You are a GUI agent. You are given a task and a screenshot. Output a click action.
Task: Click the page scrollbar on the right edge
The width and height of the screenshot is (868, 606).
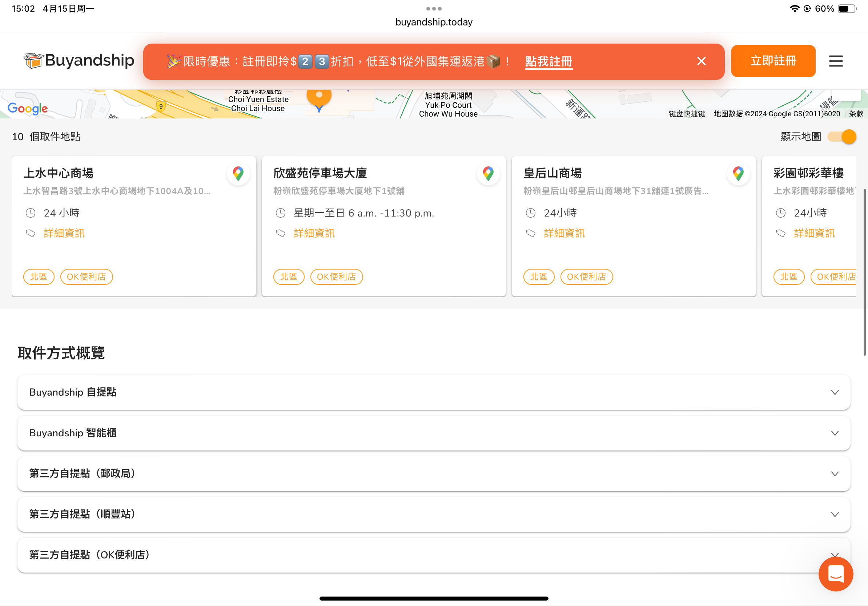point(865,272)
